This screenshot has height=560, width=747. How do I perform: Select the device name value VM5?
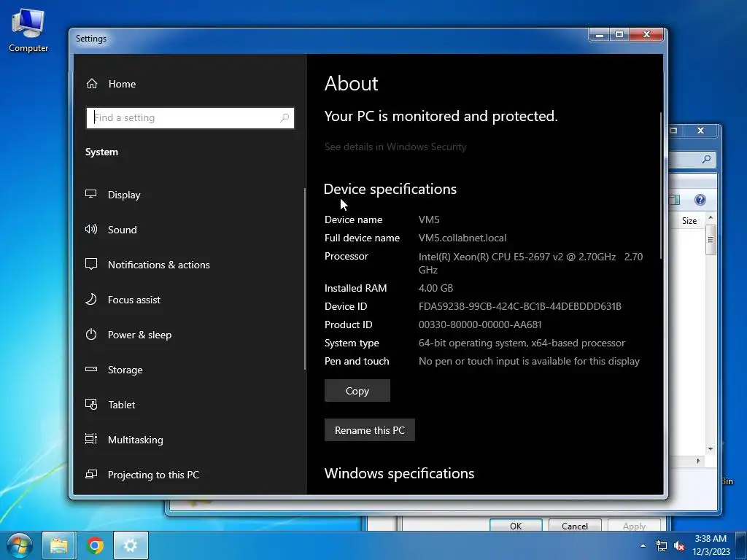(x=429, y=219)
